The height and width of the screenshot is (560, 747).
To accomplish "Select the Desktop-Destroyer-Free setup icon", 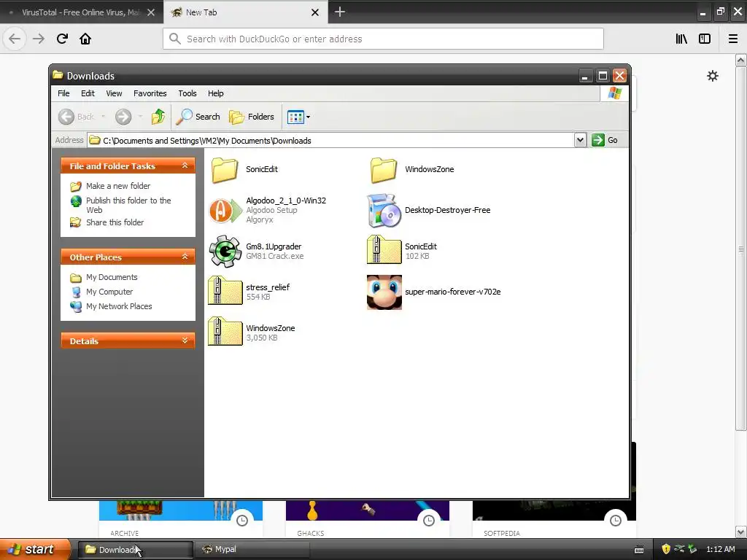I will 384,211.
